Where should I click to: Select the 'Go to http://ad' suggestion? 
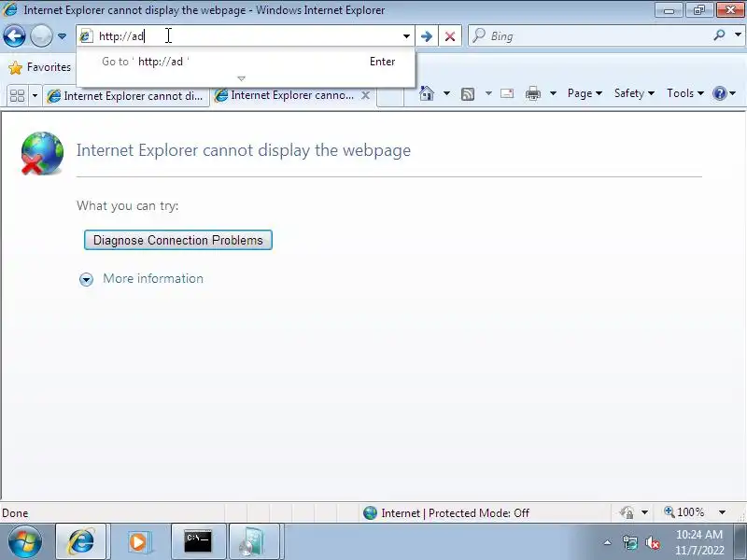point(246,62)
